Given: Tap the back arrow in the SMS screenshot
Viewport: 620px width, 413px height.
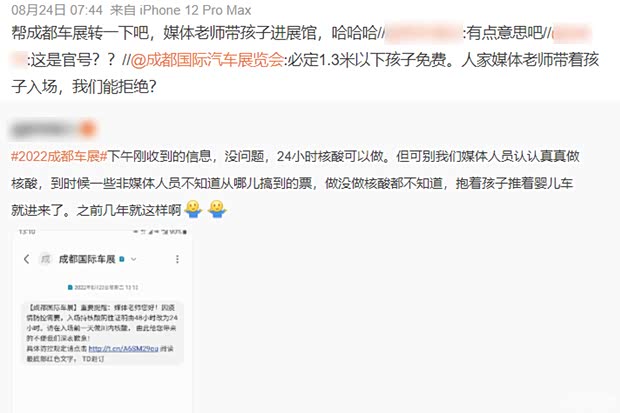Looking at the screenshot, I should tap(26, 259).
